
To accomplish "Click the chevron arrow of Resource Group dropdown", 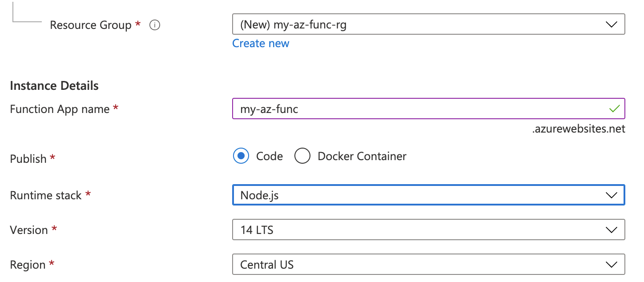I will (x=612, y=24).
